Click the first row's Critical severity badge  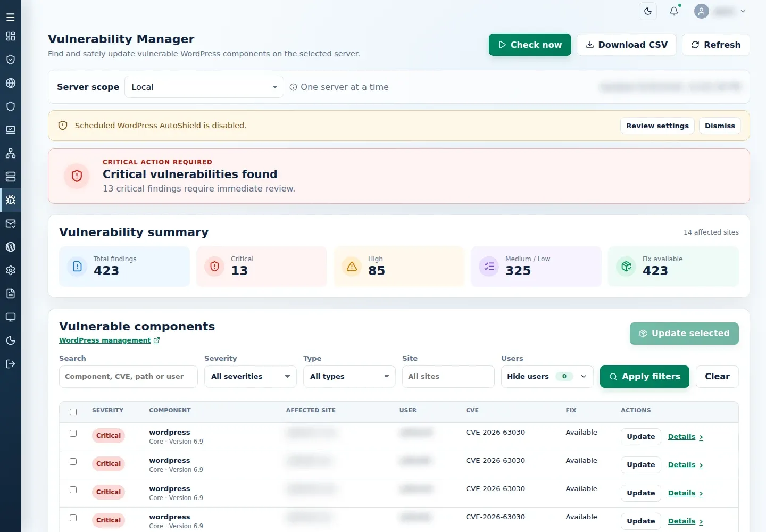[x=109, y=436]
